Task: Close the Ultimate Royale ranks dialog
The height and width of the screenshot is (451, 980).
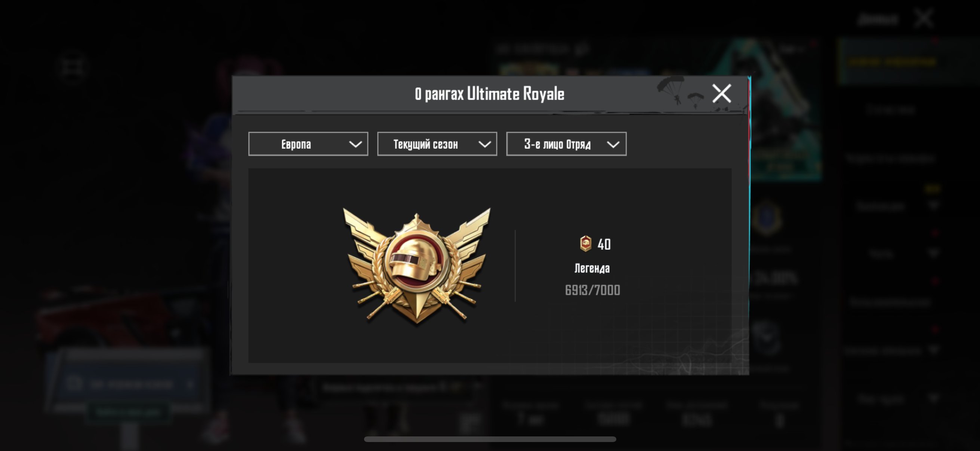Action: 721,93
